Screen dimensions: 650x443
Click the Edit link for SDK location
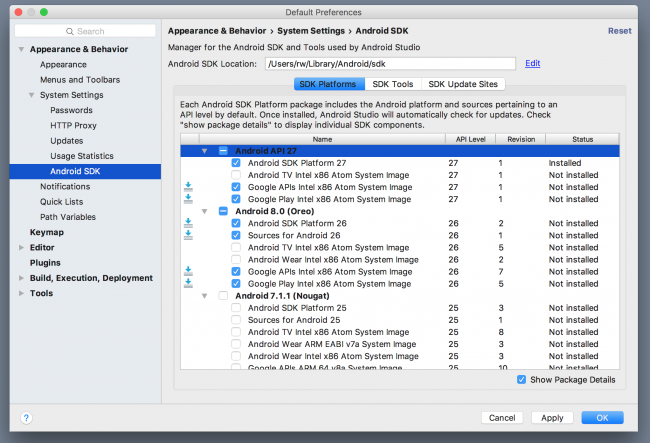[532, 63]
